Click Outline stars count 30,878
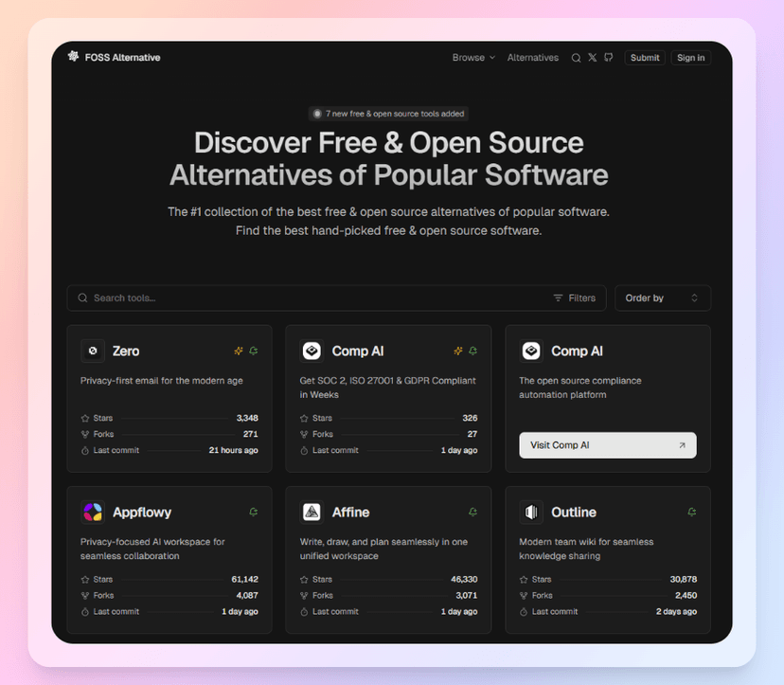The width and height of the screenshot is (784, 685). [x=683, y=580]
